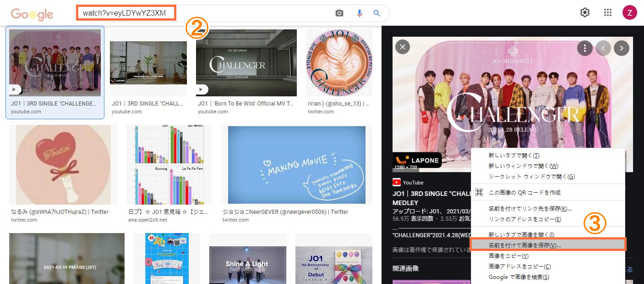644x284 pixels.
Task: Open the 2021-03-19 PM7:00 thumbnail
Action: (x=67, y=258)
